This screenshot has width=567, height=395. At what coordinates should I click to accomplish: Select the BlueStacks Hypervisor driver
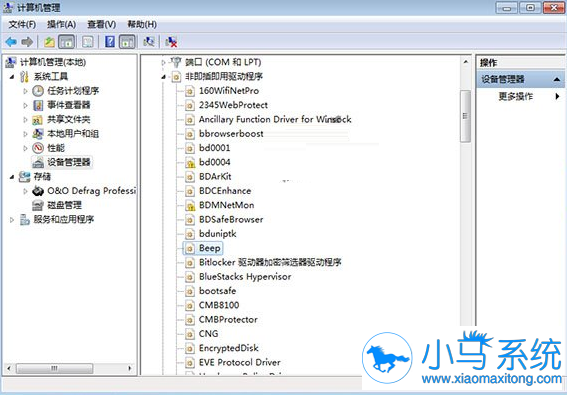click(x=245, y=277)
